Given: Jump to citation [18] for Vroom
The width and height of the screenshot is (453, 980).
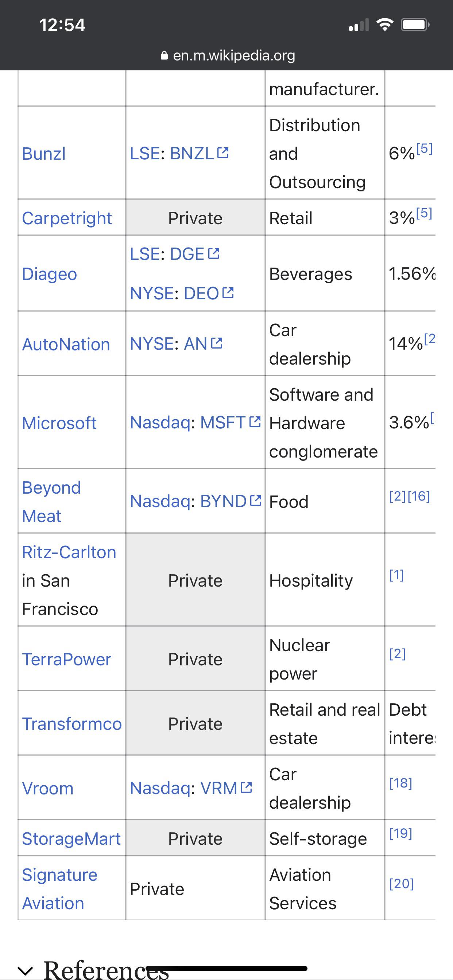Looking at the screenshot, I should [x=400, y=783].
